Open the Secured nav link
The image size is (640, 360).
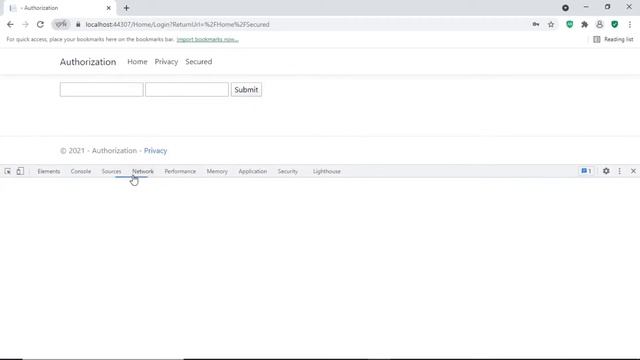tap(198, 62)
